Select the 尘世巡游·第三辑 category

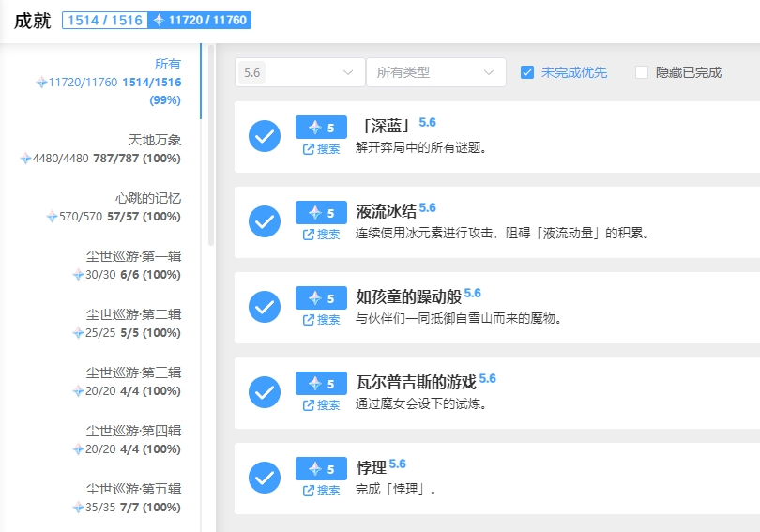(99, 381)
